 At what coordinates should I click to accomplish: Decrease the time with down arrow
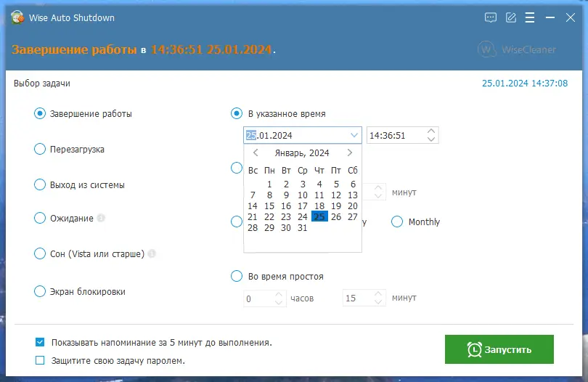[x=431, y=139]
